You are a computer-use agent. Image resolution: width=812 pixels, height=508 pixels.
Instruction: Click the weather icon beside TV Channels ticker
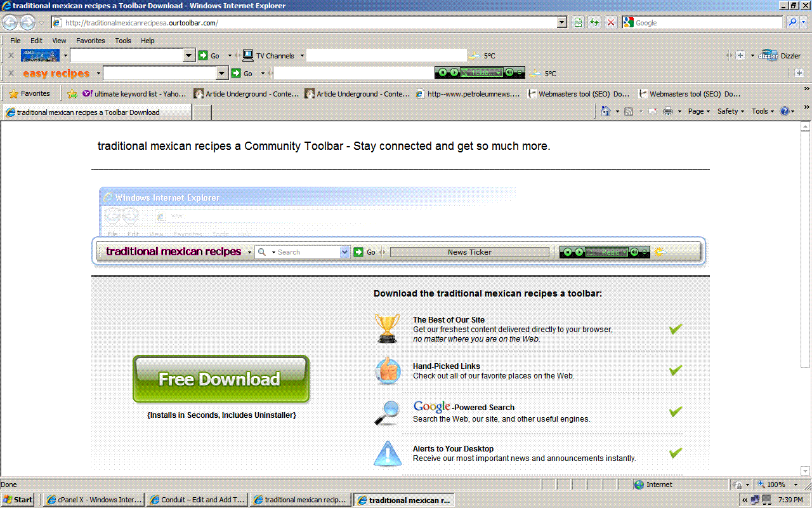(x=475, y=56)
